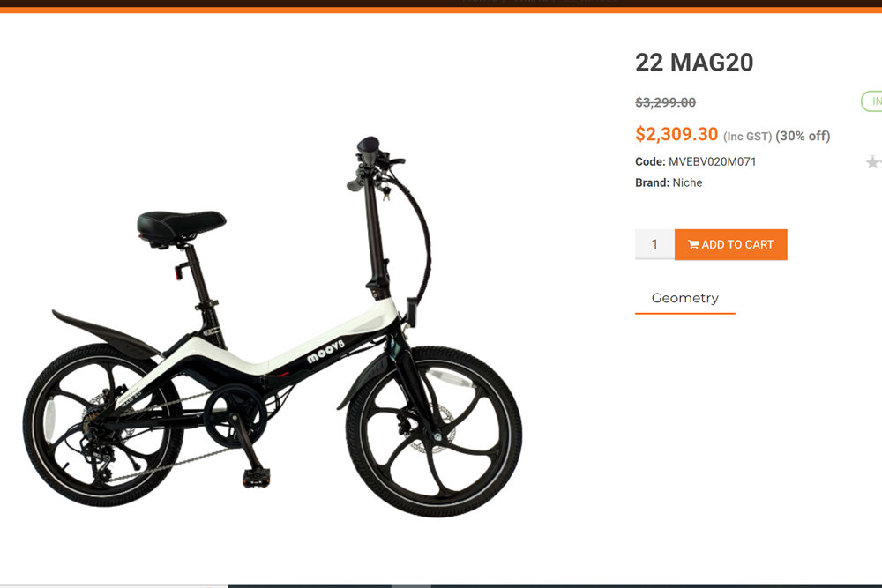The height and width of the screenshot is (588, 882).
Task: Open the Geometry tab
Action: tap(684, 299)
